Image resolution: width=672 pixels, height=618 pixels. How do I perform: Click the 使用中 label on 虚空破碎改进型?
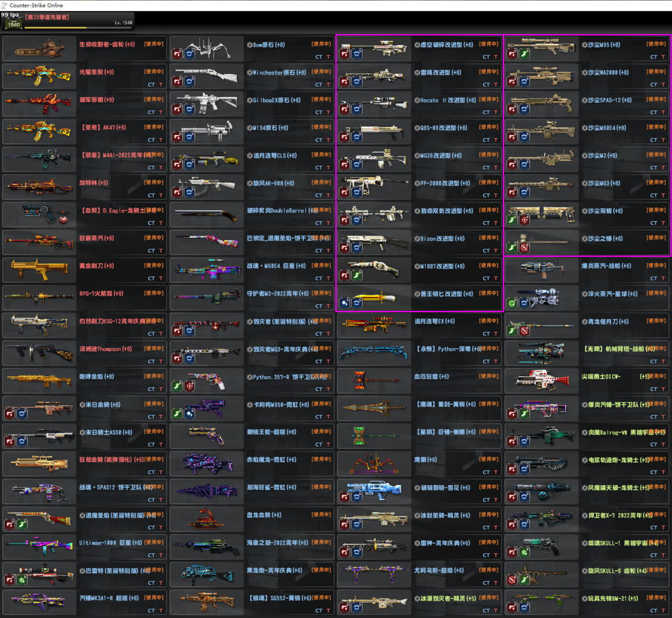[x=488, y=44]
